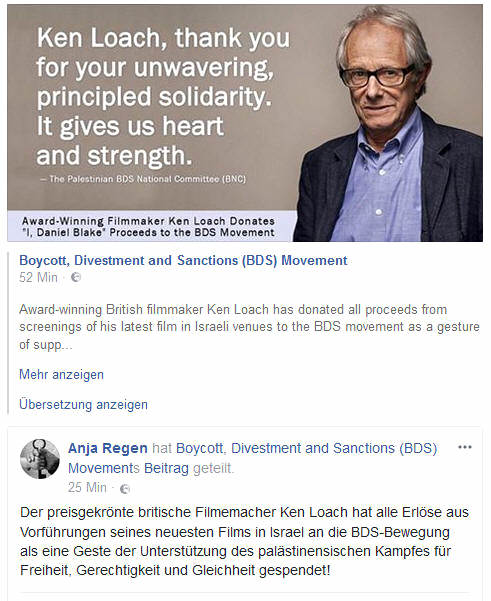The width and height of the screenshot is (491, 601).
Task: Click the 25 Min timestamp
Action: coord(87,488)
